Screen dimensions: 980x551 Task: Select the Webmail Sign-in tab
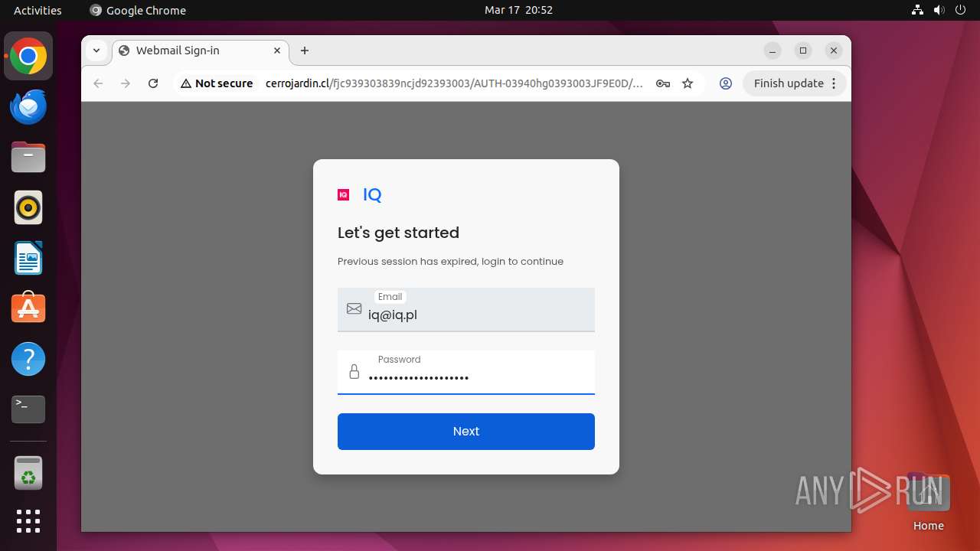(201, 51)
